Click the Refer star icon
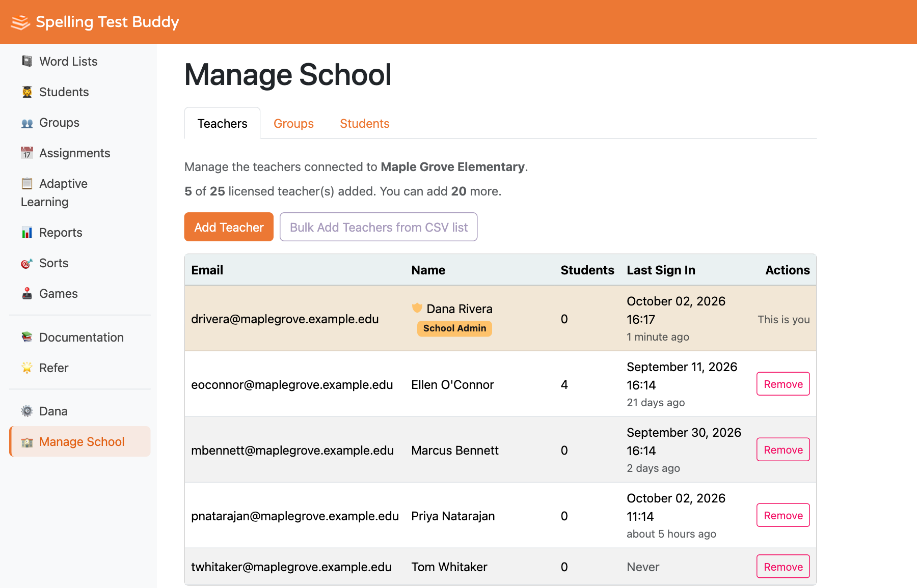This screenshot has width=917, height=588. [27, 368]
